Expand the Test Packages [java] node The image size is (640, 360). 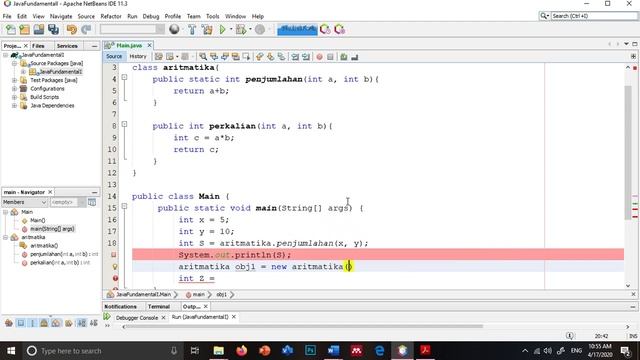[14, 80]
